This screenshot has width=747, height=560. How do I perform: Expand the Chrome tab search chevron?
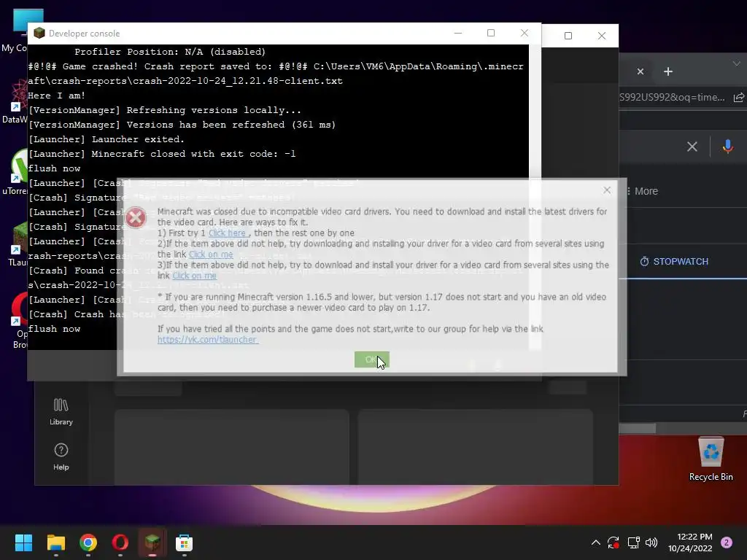737,63
